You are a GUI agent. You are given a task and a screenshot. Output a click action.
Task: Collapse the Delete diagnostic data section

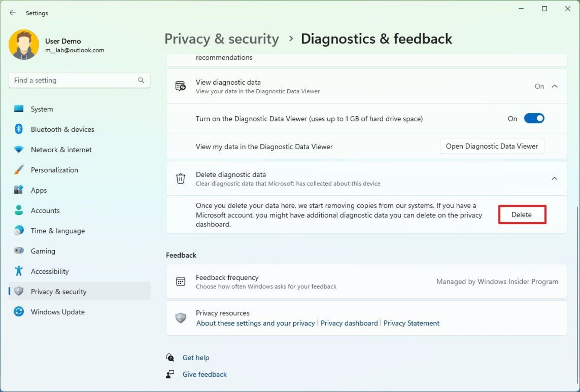[555, 178]
